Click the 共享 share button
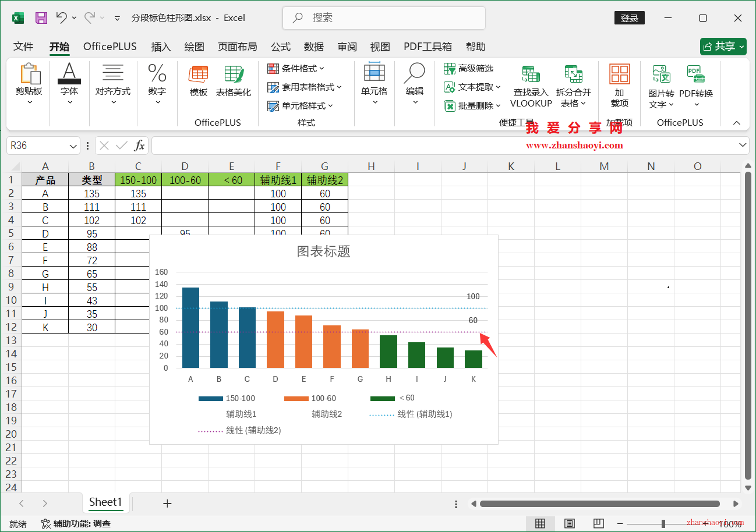The height and width of the screenshot is (532, 756). point(722,46)
